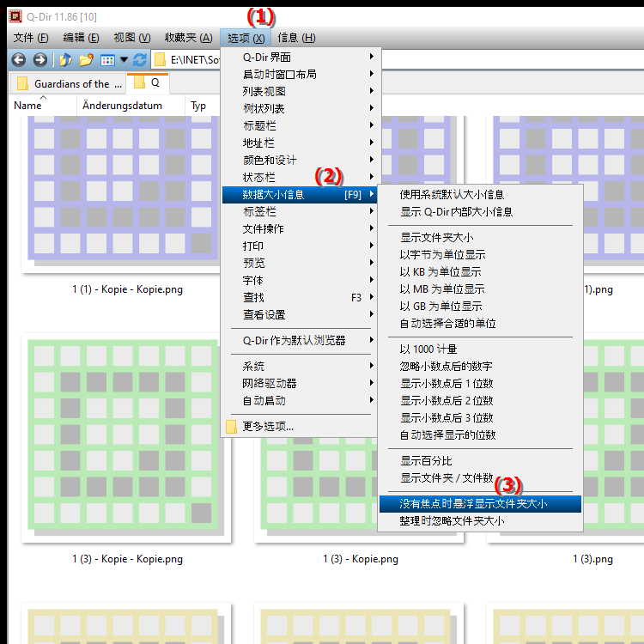Open the view mode dropdown arrow
The image size is (644, 644).
(124, 60)
